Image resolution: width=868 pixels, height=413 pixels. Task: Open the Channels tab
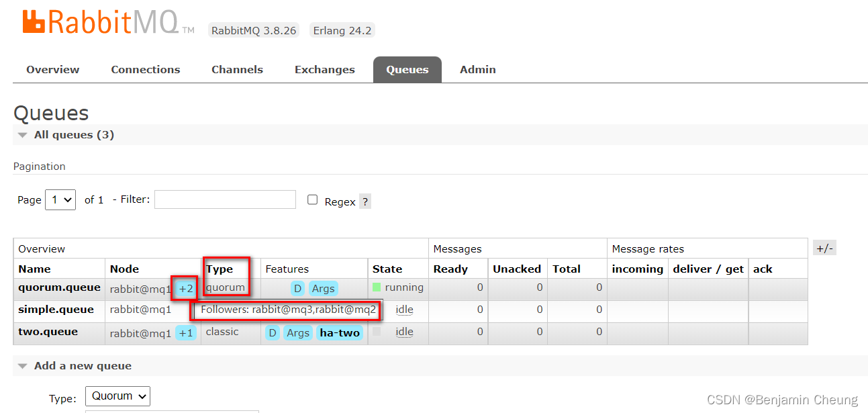pos(237,69)
